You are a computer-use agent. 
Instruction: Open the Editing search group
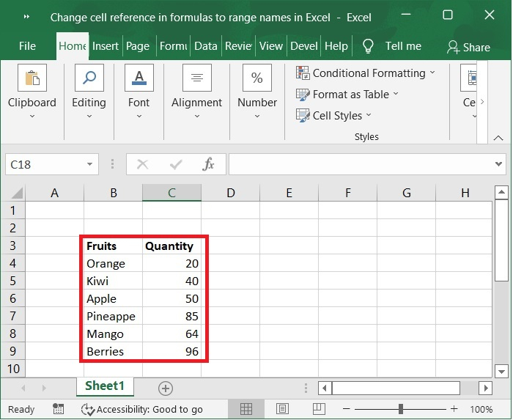click(89, 89)
